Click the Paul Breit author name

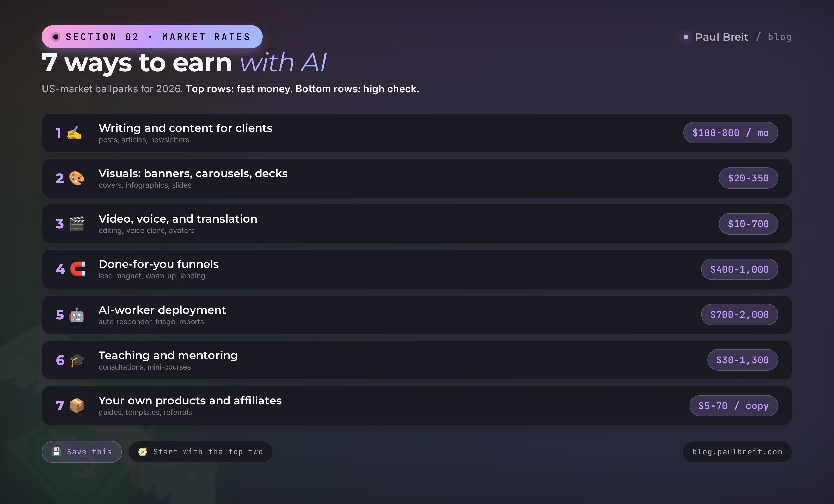(721, 37)
